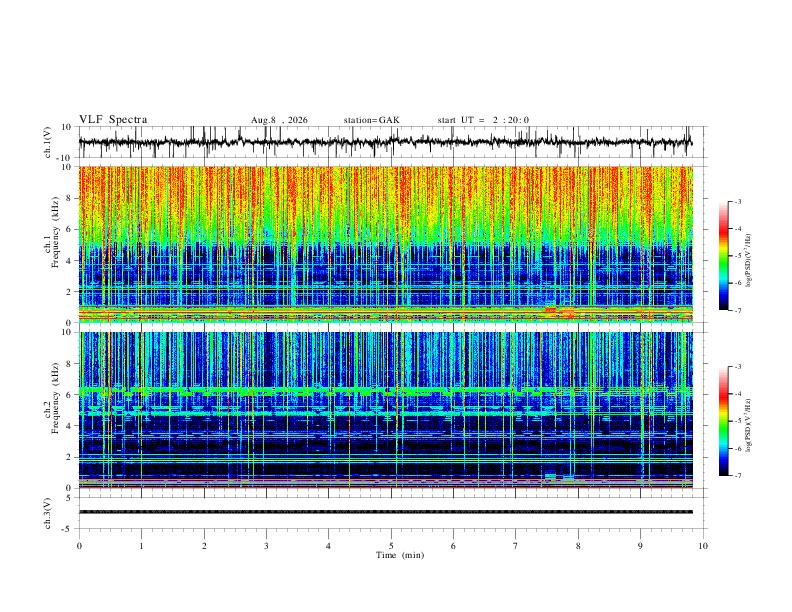This screenshot has height=612, width=792.
Task: Click the ch.1(V) axis label at top
Action: [x=48, y=142]
